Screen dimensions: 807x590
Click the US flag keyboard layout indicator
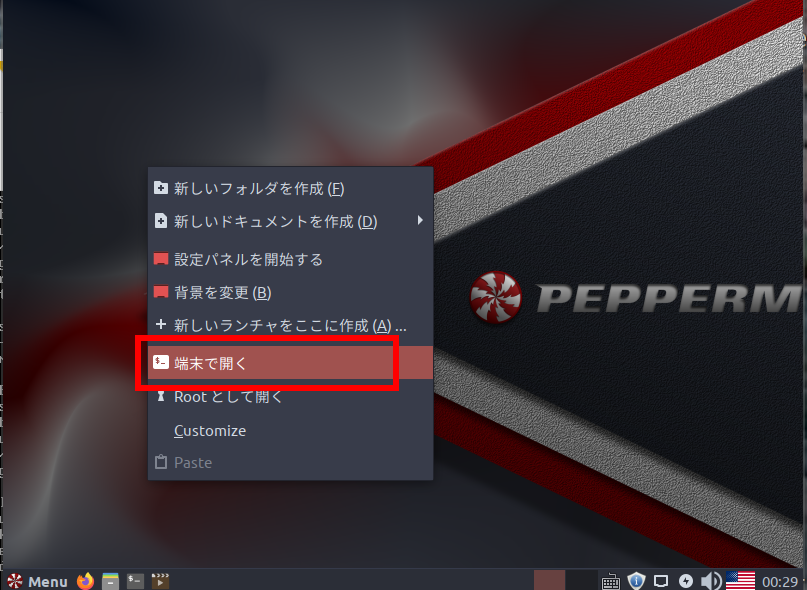tap(740, 581)
